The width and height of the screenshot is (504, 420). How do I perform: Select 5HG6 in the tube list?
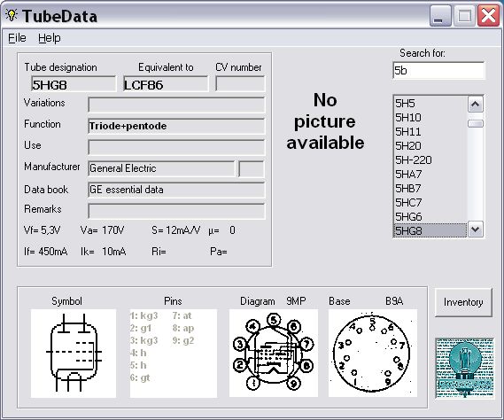[x=430, y=216]
